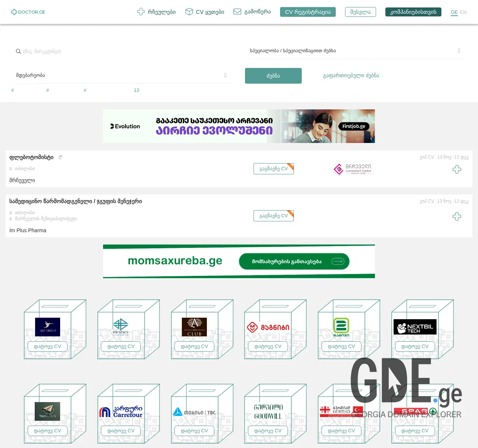Select the ძებნა search tab
The height and width of the screenshot is (448, 478).
[x=273, y=75]
